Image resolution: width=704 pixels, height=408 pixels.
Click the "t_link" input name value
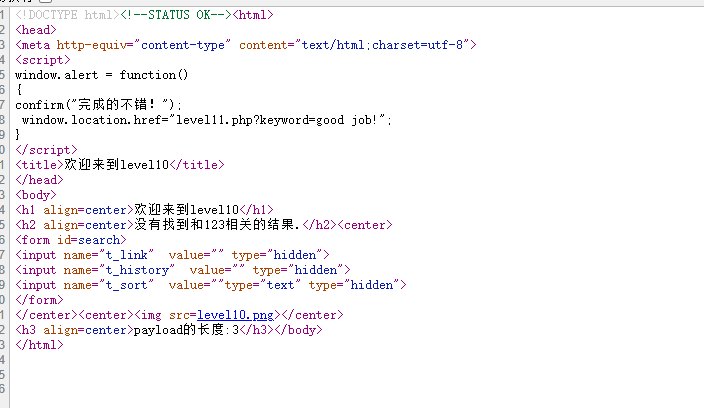point(126,255)
